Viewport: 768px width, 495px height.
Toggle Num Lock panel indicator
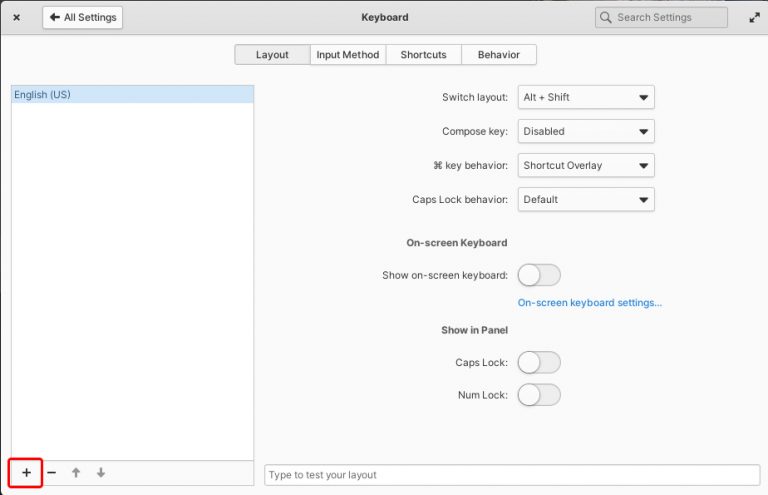tap(539, 395)
